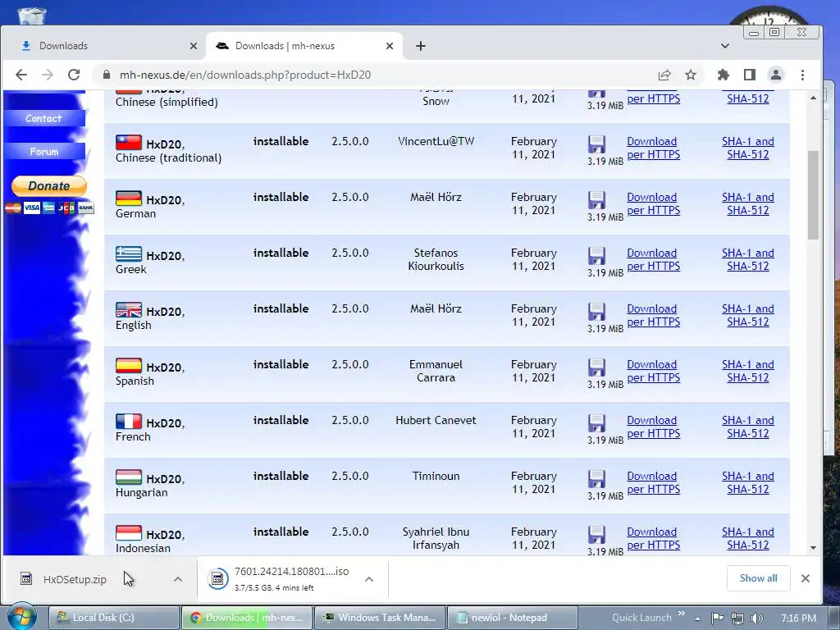The width and height of the screenshot is (840, 630).
Task: Close the Downloads tab
Action: coord(194,46)
